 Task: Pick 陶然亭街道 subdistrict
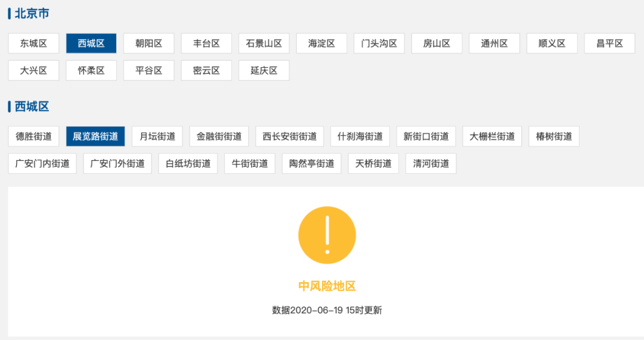click(x=312, y=164)
